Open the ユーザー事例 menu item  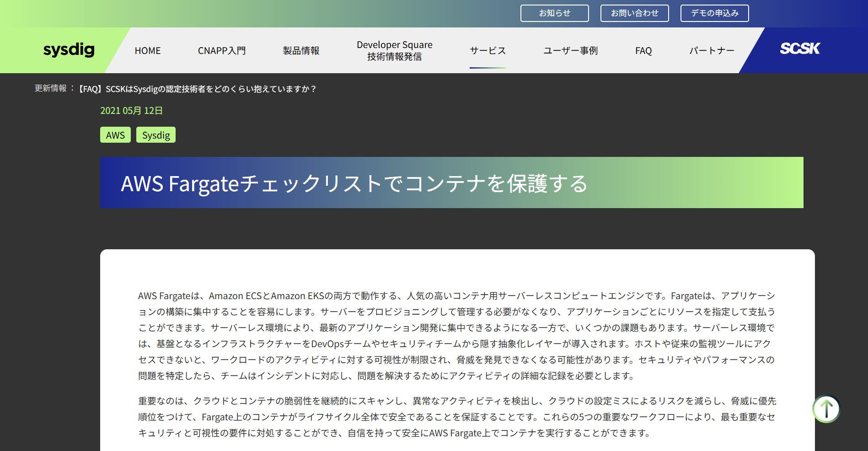pyautogui.click(x=570, y=51)
